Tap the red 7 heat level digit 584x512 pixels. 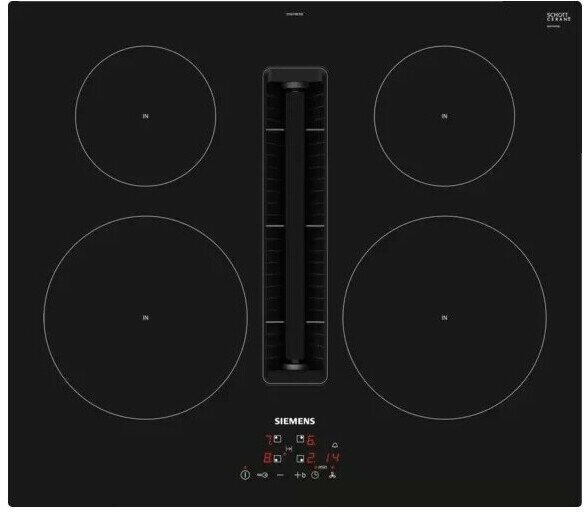pos(269,440)
